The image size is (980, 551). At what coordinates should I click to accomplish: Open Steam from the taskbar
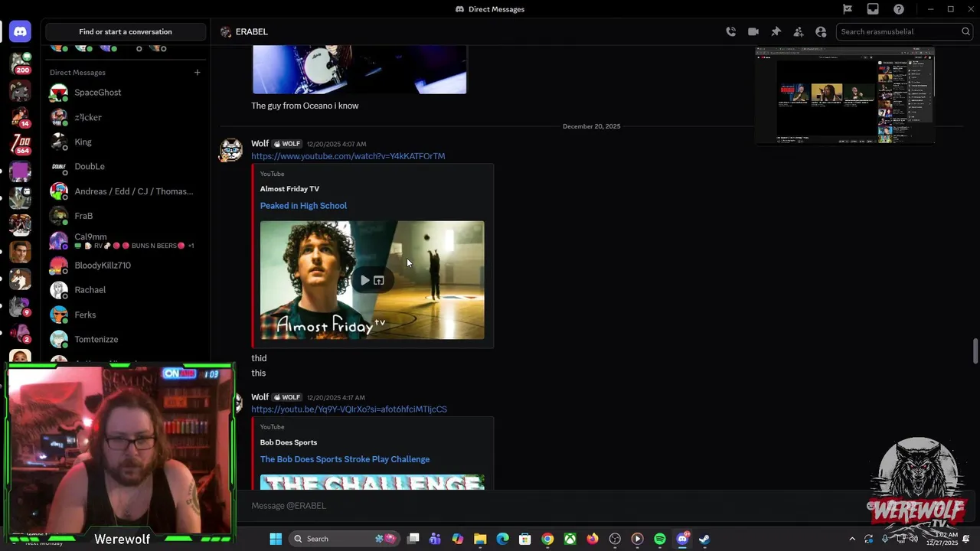pyautogui.click(x=704, y=539)
